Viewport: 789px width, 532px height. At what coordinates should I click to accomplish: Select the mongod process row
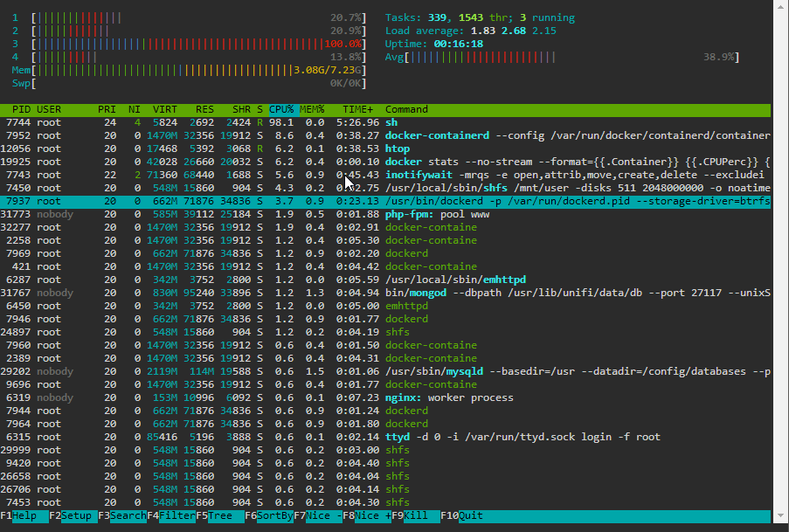[x=385, y=293]
